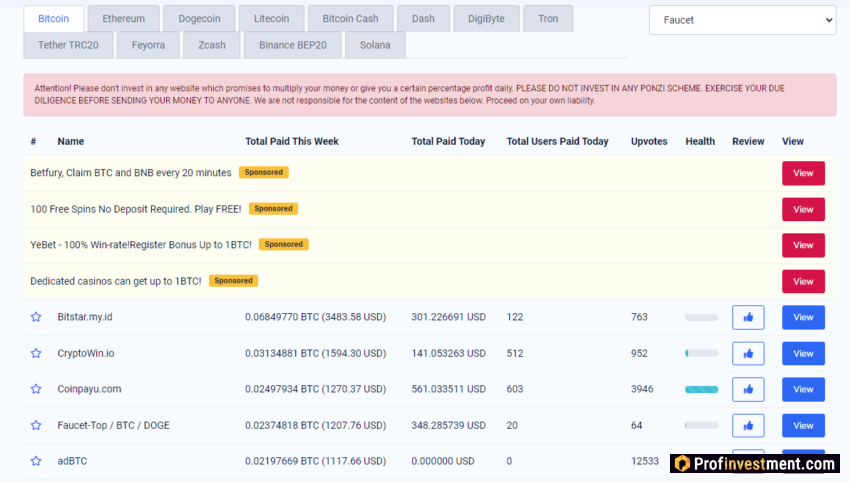
Task: Star the Faucet-Top / BTC / DOGE row
Action: (36, 426)
